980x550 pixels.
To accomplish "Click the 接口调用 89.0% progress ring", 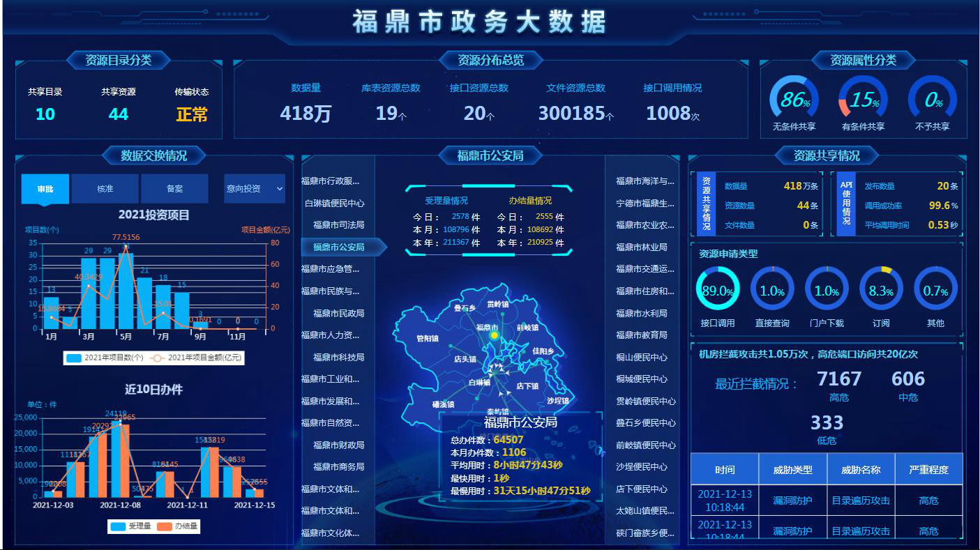I will 718,287.
